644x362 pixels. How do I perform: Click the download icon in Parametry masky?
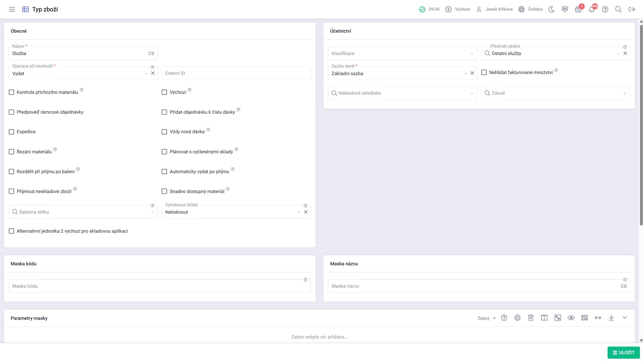coord(611,318)
